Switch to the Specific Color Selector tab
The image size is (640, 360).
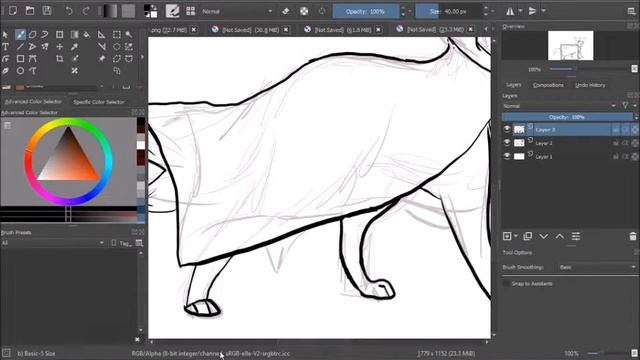[99, 102]
